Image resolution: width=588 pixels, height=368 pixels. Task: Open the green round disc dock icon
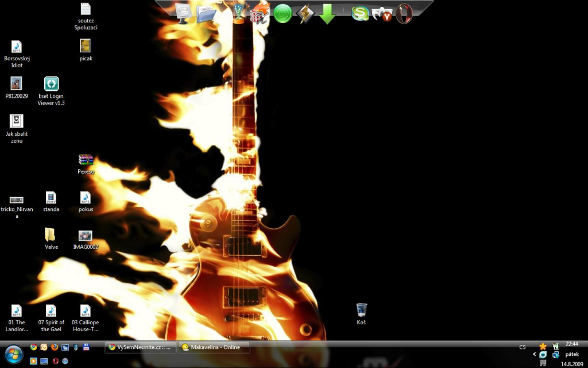coord(283,14)
